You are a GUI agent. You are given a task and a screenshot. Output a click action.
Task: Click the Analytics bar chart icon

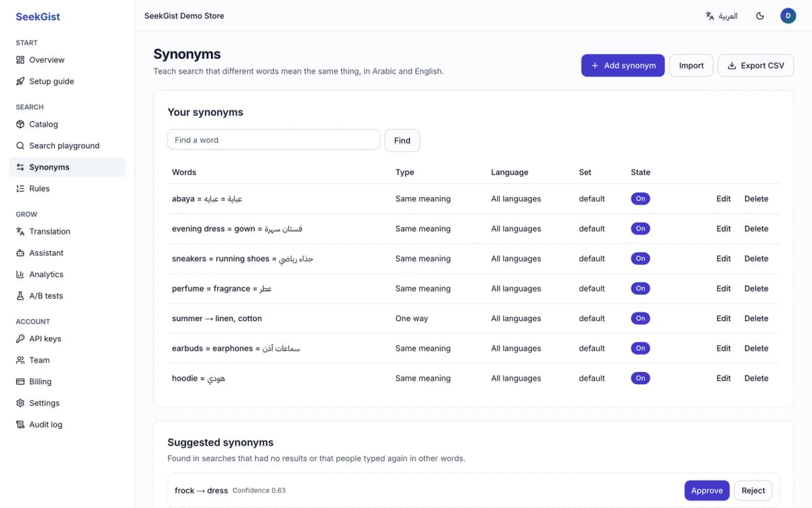click(x=20, y=274)
